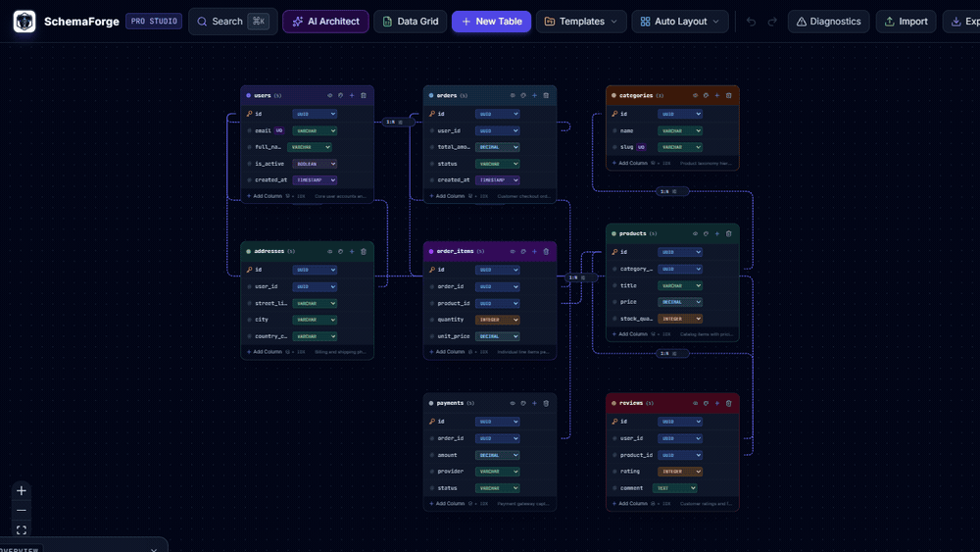Image resolution: width=980 pixels, height=552 pixels.
Task: Toggle visibility of the categories table
Action: (x=695, y=96)
